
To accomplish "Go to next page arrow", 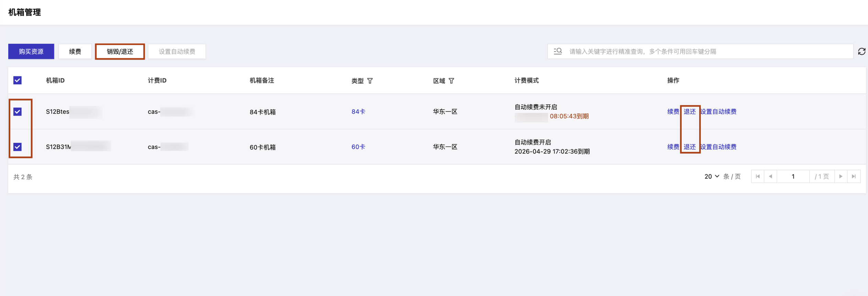I will 841,177.
